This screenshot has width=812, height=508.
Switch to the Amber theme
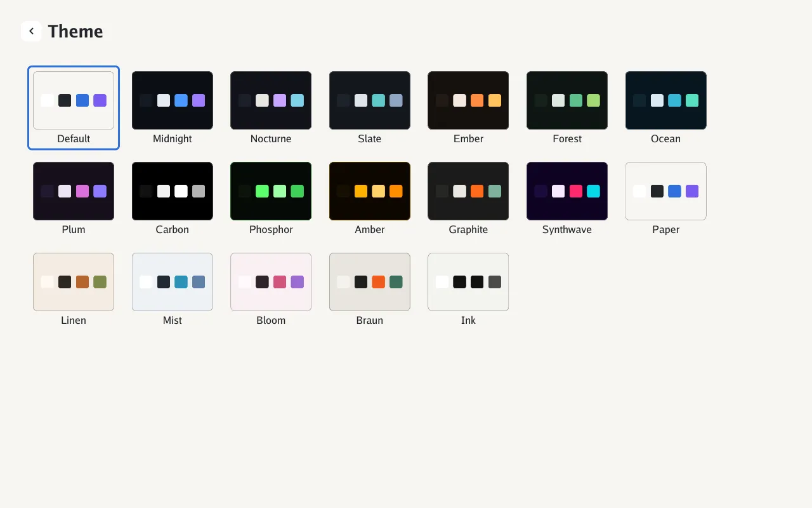pyautogui.click(x=370, y=199)
